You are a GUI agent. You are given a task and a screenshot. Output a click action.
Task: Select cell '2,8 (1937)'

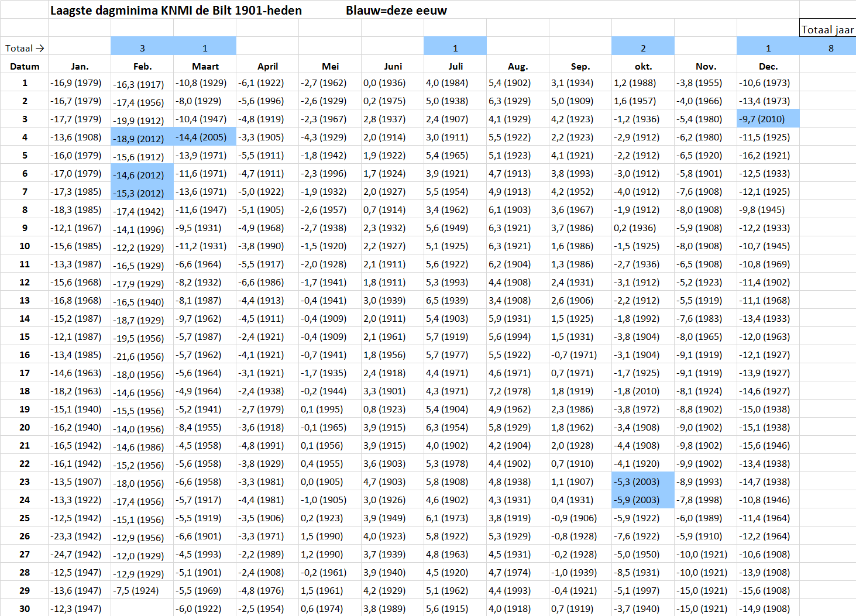(393, 119)
